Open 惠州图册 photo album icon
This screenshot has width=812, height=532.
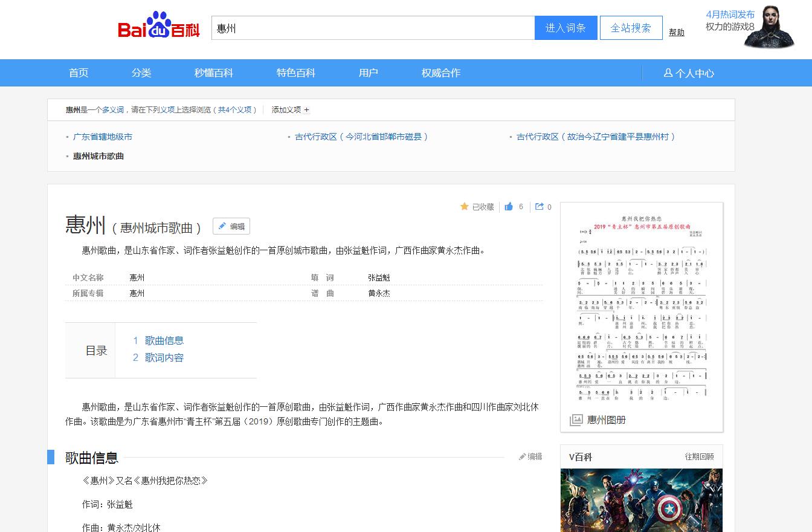(x=576, y=420)
